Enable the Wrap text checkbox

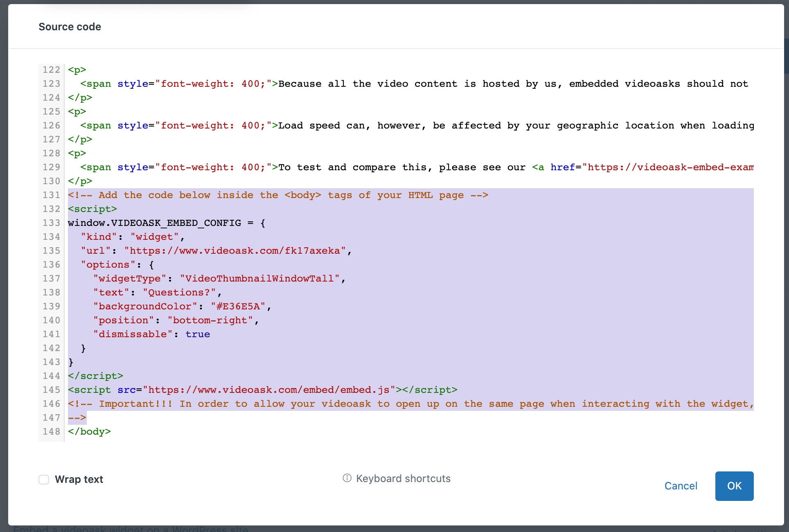click(x=44, y=479)
